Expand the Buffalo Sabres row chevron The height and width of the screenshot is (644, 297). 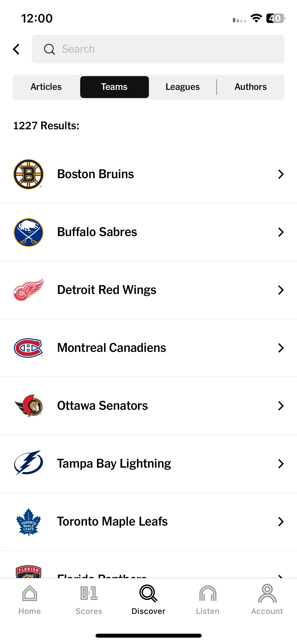point(281,232)
